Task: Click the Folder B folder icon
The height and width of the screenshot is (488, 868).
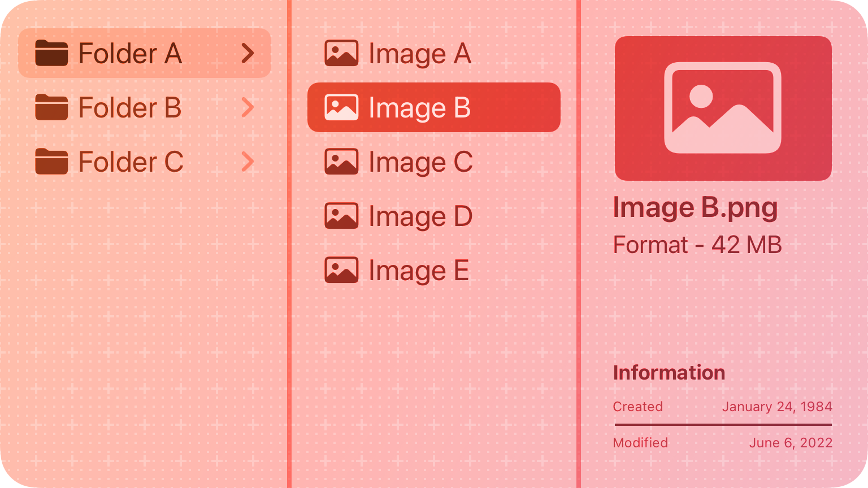Action: pyautogui.click(x=51, y=107)
